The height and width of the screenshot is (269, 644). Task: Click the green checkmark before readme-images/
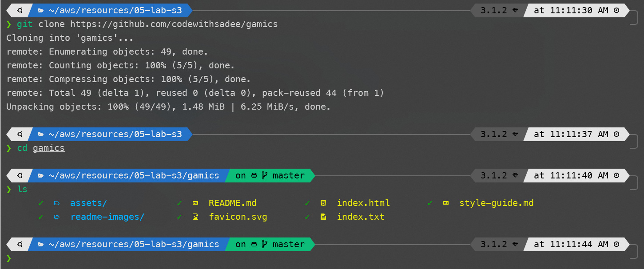tap(41, 217)
